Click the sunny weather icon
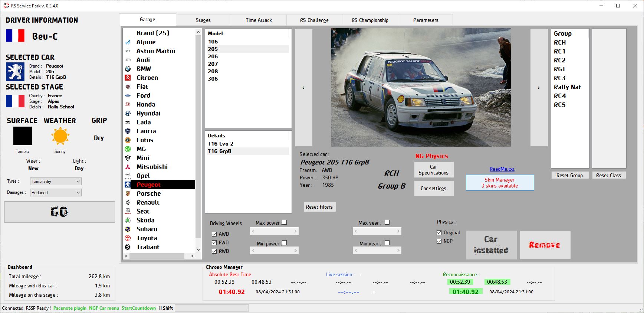644x313 pixels. click(x=60, y=136)
